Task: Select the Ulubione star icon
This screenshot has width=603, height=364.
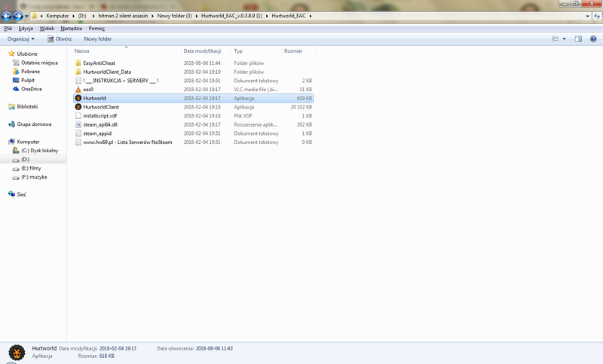Action: [11, 54]
